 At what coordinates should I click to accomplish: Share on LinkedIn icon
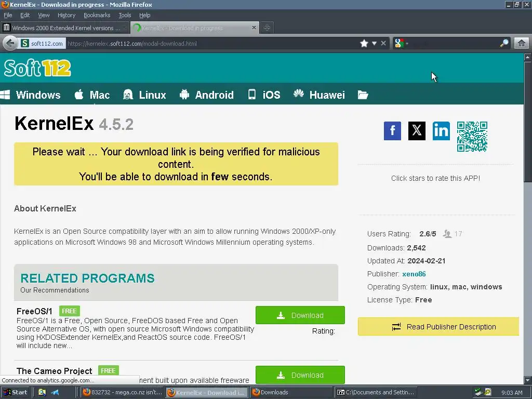pos(441,130)
